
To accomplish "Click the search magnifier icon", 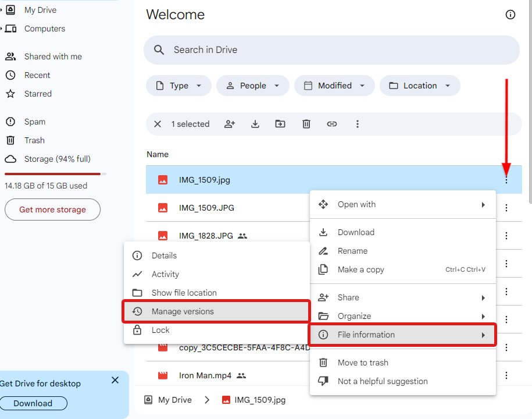I will pos(159,50).
